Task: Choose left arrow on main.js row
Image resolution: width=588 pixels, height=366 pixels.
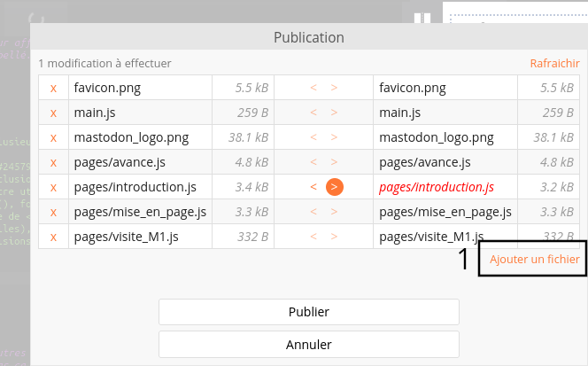Action: point(313,113)
